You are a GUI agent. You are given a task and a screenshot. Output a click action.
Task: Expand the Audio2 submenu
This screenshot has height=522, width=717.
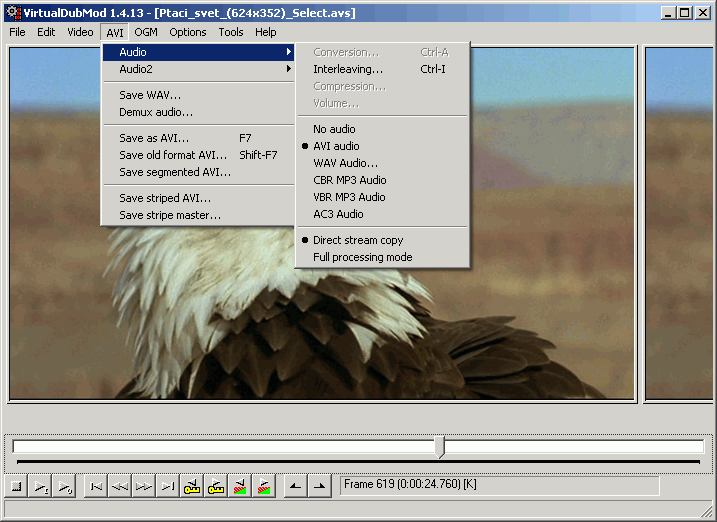[198, 69]
